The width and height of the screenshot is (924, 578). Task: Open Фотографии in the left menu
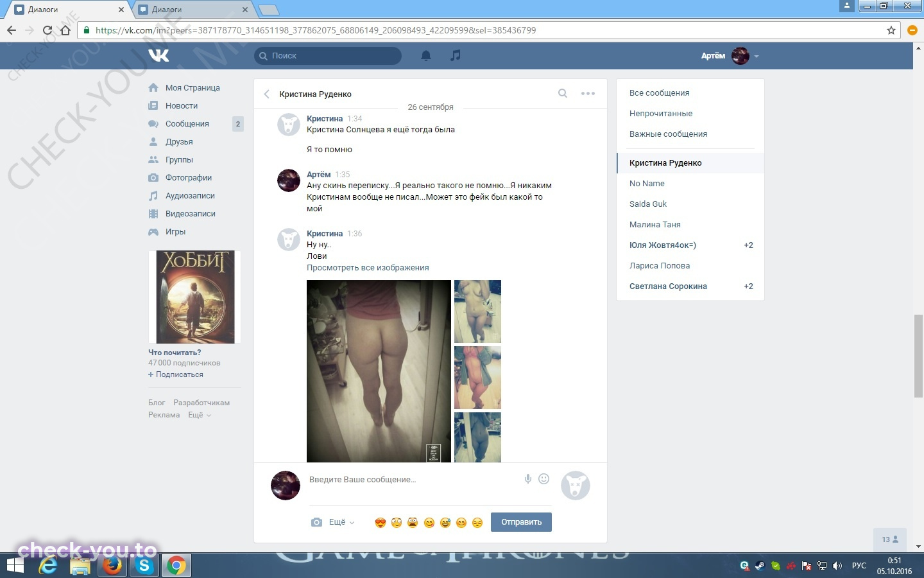point(189,178)
